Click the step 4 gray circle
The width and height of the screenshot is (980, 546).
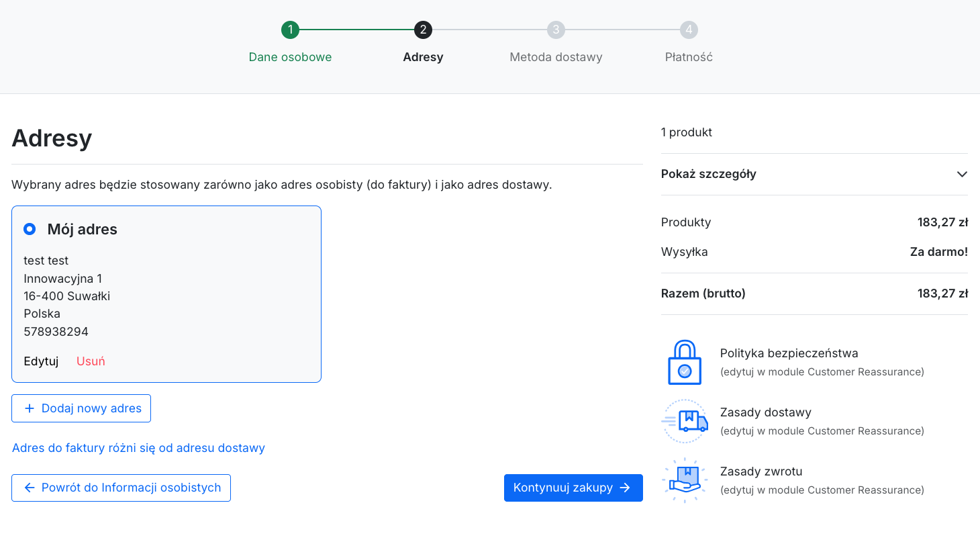(x=689, y=30)
